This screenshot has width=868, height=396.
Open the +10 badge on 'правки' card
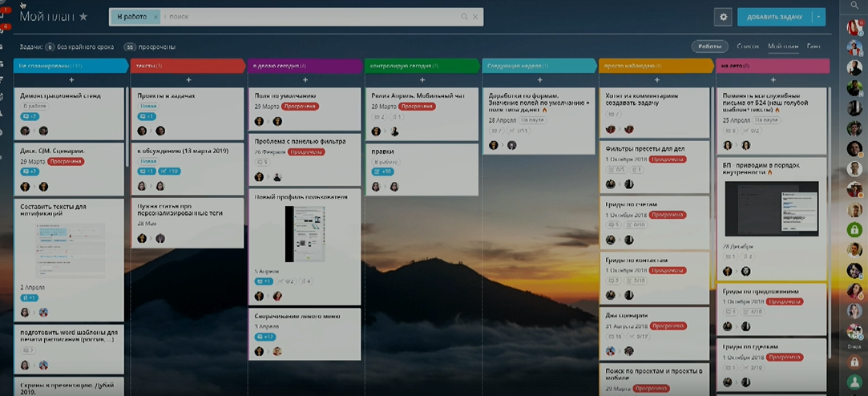click(382, 172)
